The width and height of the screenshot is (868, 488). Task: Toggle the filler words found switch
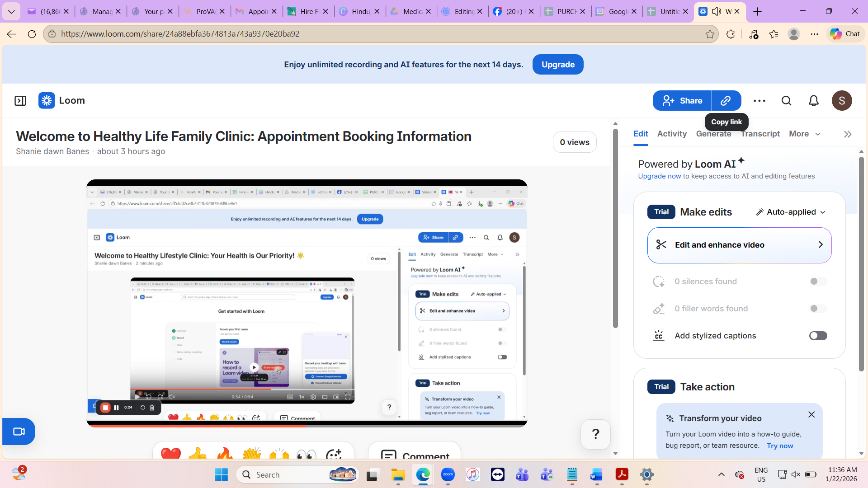[818, 309]
